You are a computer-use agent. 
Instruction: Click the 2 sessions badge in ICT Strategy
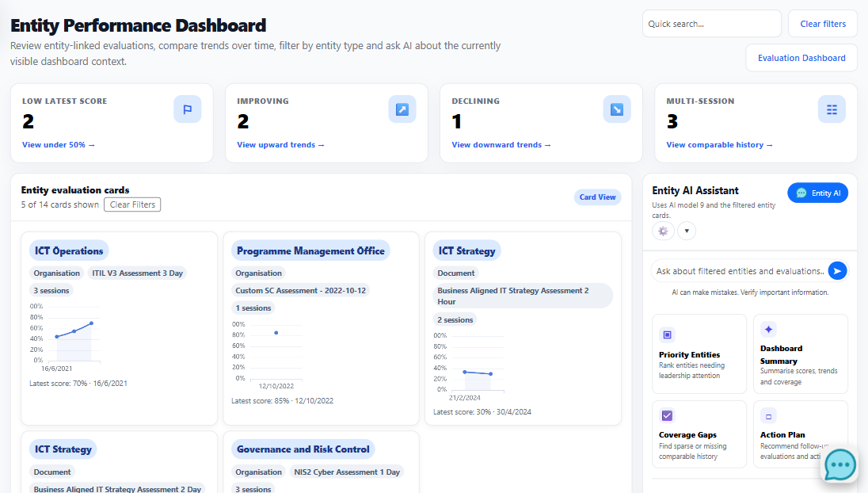tap(455, 319)
